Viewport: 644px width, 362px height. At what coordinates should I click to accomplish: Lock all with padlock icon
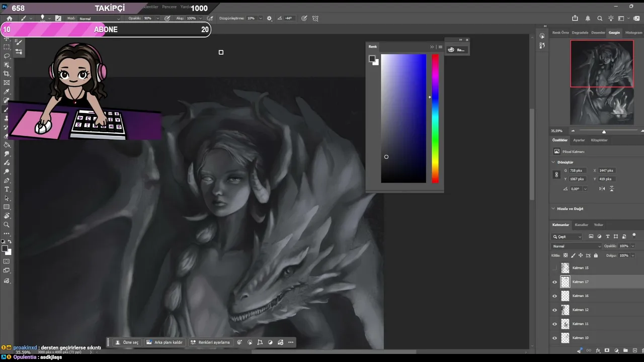596,255
